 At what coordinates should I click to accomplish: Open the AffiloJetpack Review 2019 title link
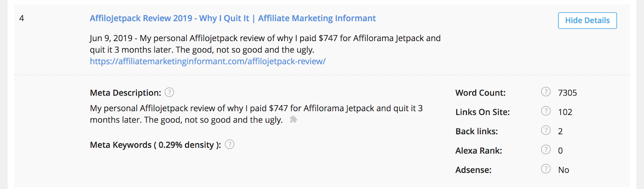point(233,19)
